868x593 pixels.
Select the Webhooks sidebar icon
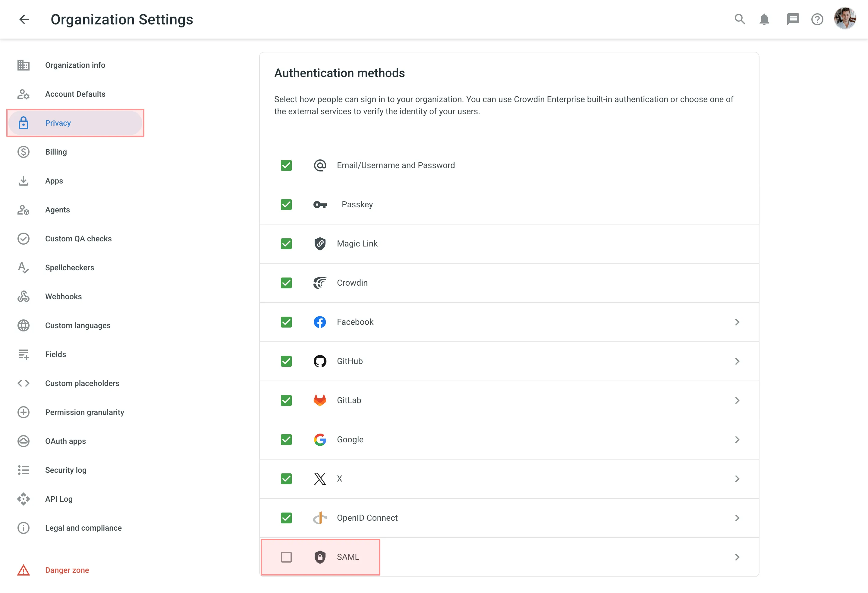click(24, 296)
